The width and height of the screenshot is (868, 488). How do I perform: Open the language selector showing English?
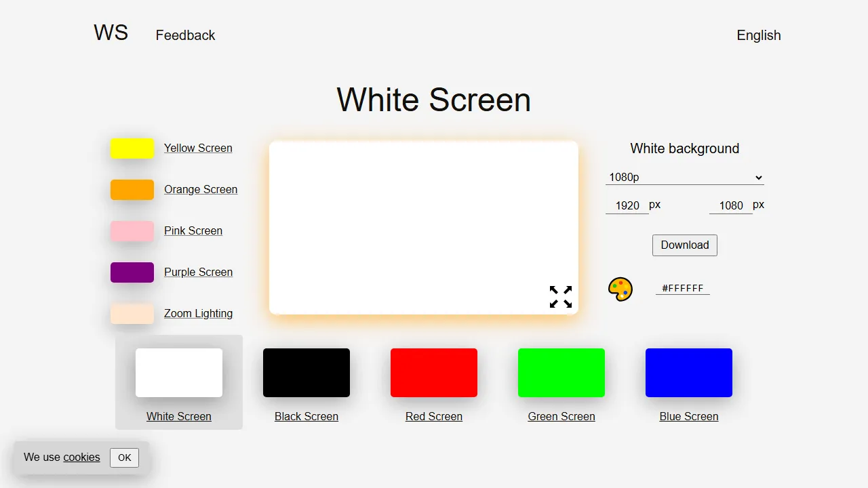coord(758,35)
